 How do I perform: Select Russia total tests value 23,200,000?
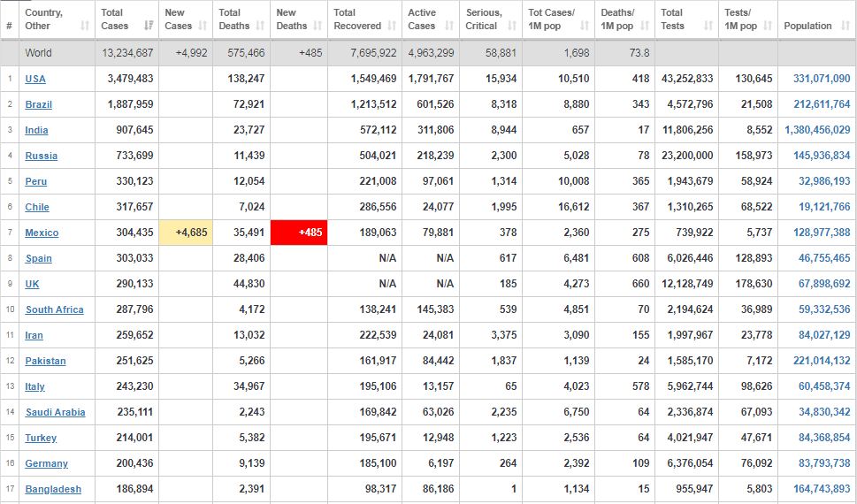pyautogui.click(x=687, y=156)
